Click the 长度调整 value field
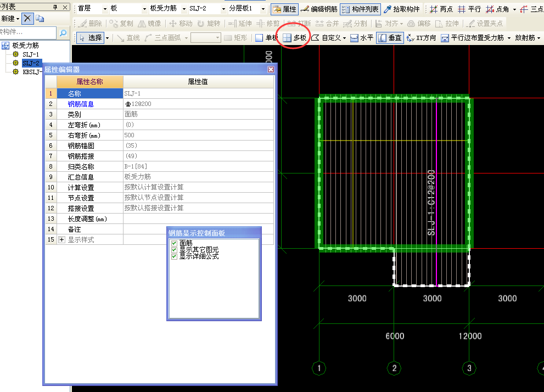 [x=198, y=219]
